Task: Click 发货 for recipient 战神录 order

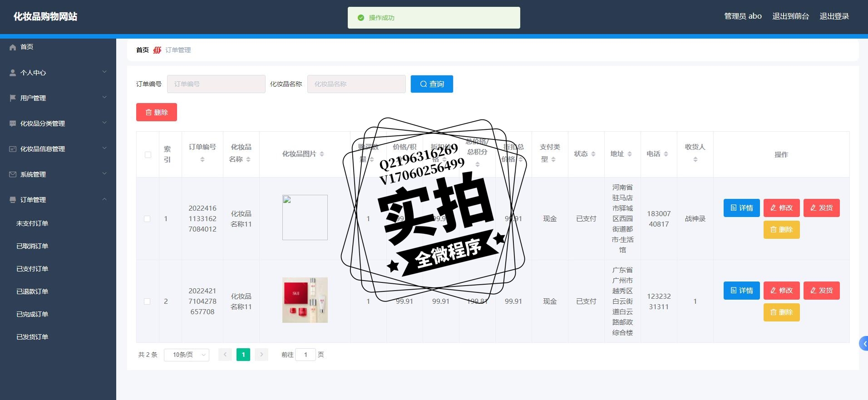Action: [x=822, y=208]
